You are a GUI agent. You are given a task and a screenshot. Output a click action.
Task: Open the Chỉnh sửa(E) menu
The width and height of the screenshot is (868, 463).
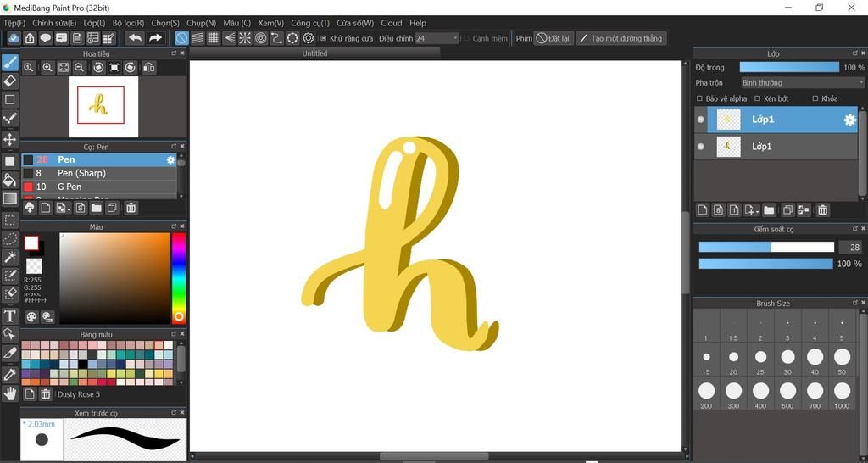coord(54,23)
